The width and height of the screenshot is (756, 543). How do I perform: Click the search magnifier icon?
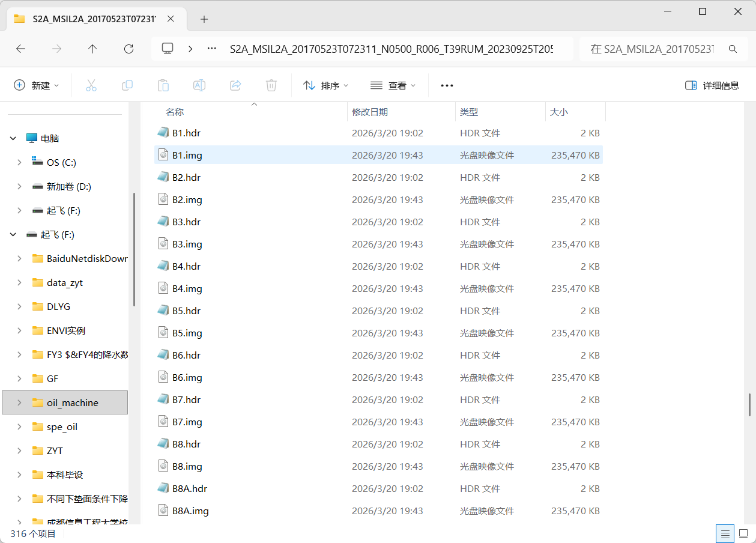tap(733, 49)
